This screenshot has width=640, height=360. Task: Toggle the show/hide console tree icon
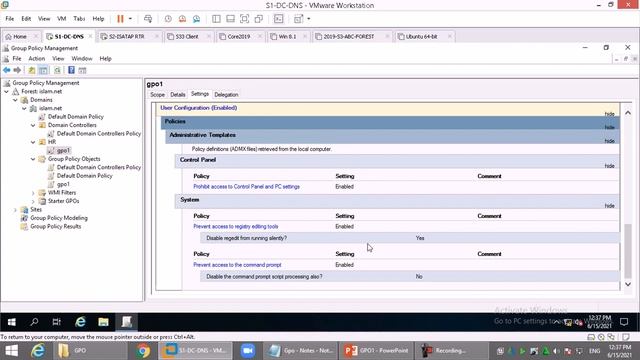tap(43, 70)
